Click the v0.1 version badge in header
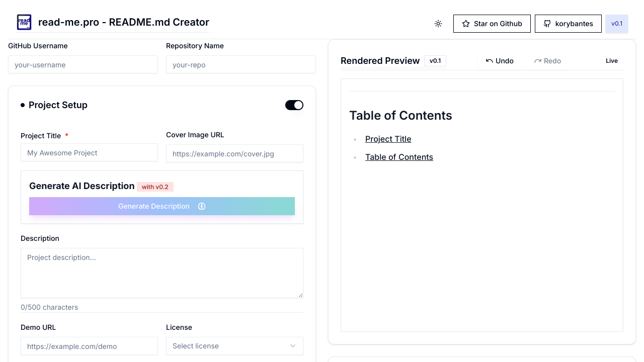The height and width of the screenshot is (362, 644). (617, 24)
